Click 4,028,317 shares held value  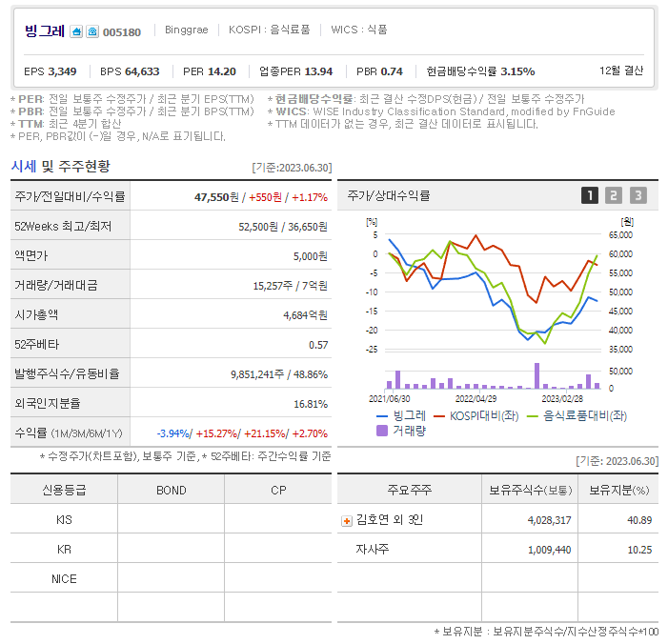click(x=549, y=520)
